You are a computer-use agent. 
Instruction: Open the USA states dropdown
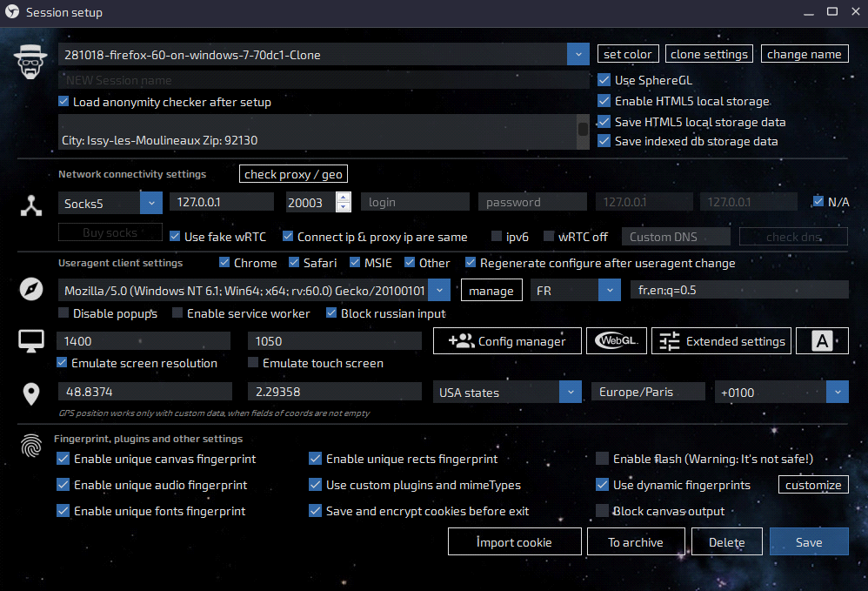tap(571, 393)
